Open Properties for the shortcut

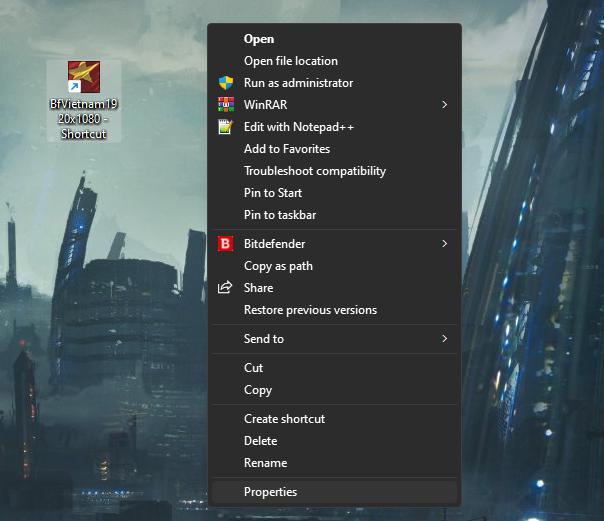(x=270, y=492)
